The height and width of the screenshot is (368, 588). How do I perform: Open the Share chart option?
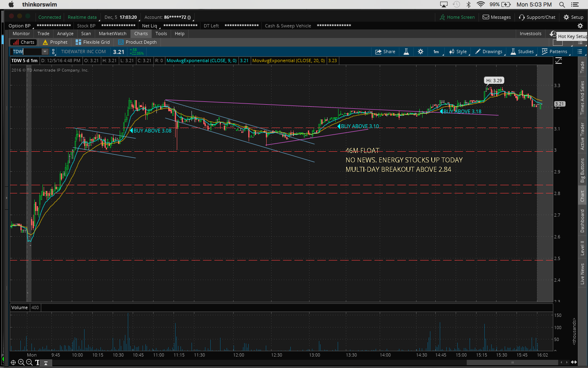(385, 52)
